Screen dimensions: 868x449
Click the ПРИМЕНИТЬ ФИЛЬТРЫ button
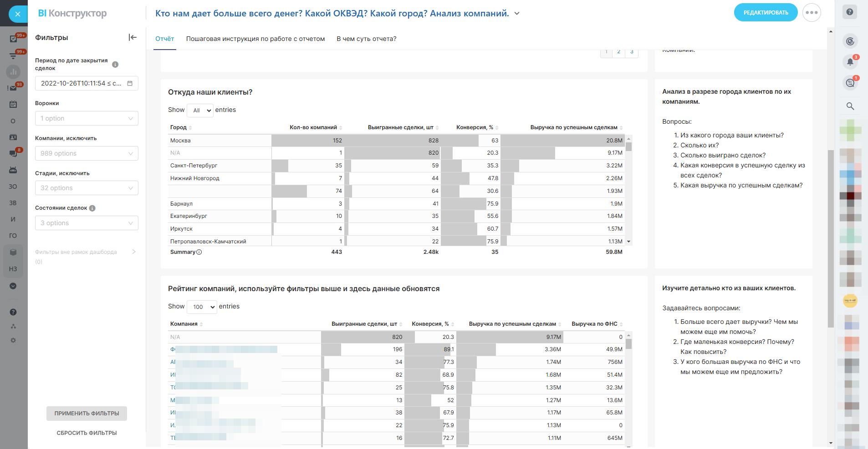click(x=87, y=414)
